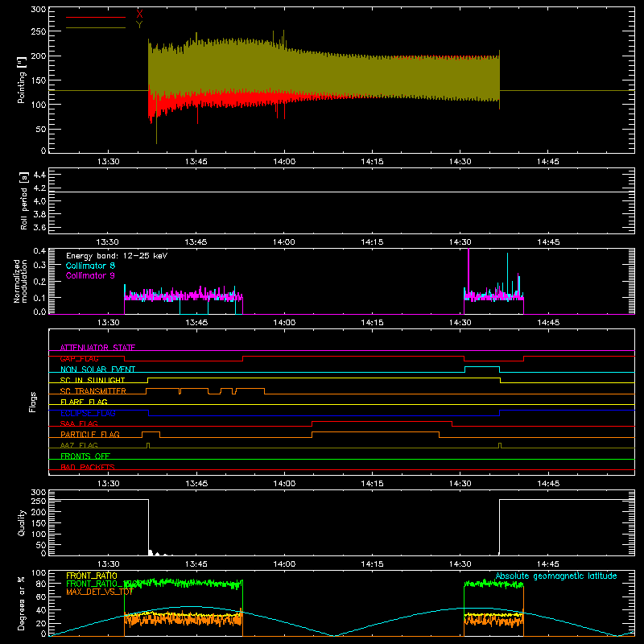Screen dimensions: 644x644
Task: Select the SAA_FLAG label
Action: point(79,423)
